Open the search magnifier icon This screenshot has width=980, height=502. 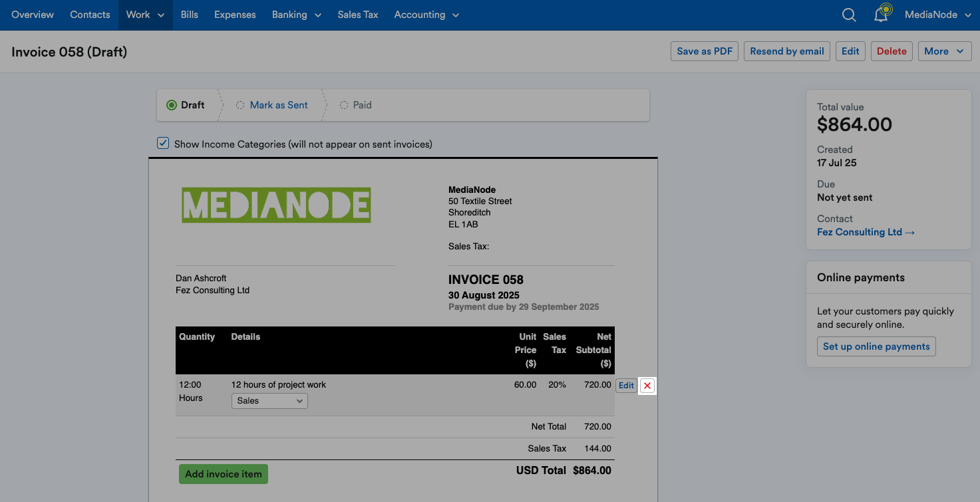click(x=849, y=15)
